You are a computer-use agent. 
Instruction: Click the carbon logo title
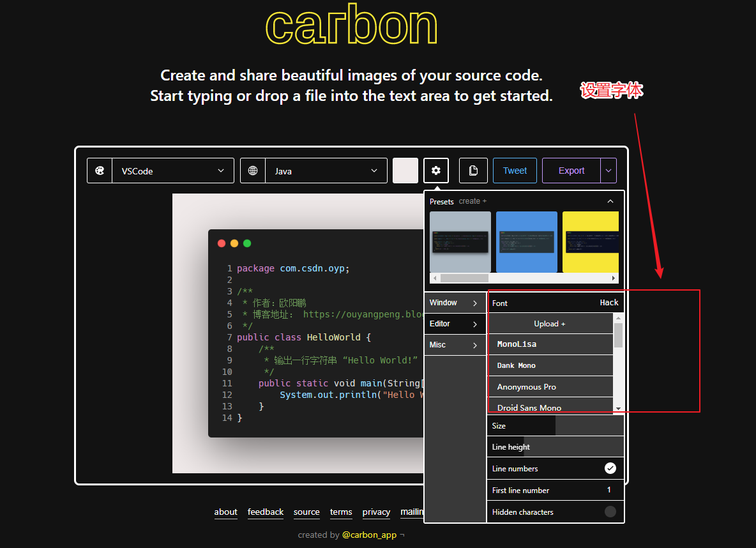[x=351, y=25]
